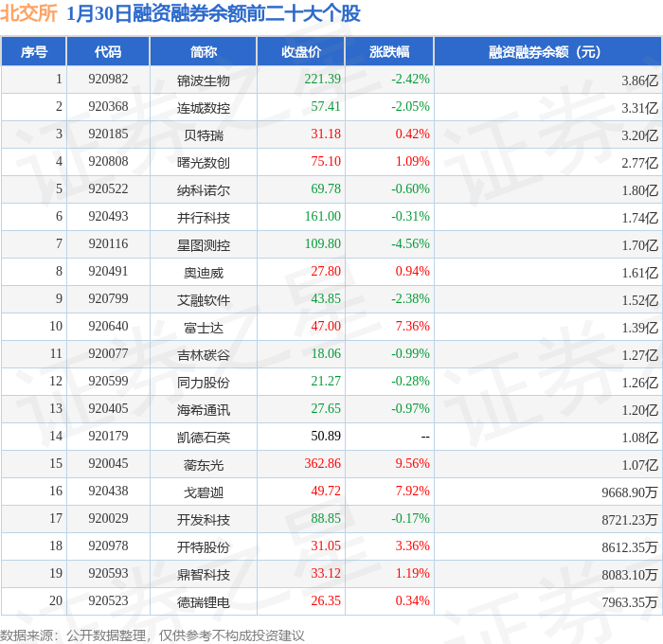Select stock name 富士达
This screenshot has width=663, height=644.
click(204, 328)
